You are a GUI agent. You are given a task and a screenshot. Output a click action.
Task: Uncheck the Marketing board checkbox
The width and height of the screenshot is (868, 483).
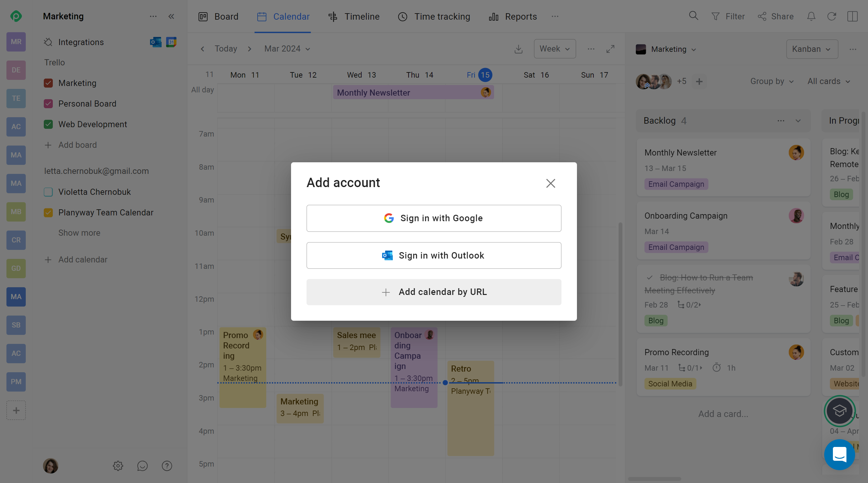coord(48,83)
